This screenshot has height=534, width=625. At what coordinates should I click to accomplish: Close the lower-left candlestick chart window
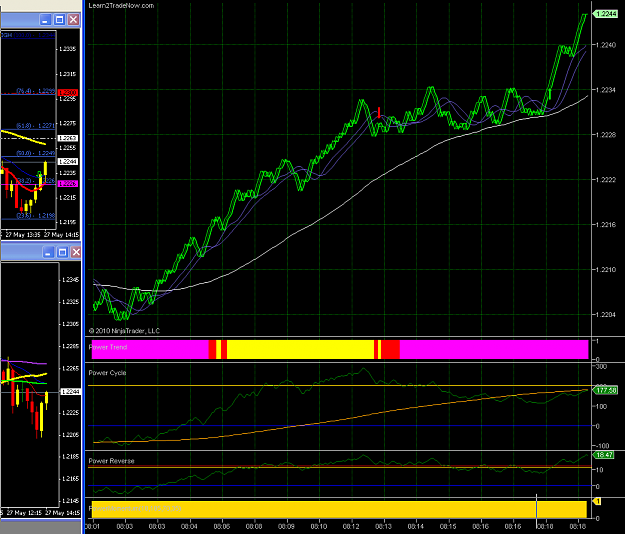click(x=76, y=252)
